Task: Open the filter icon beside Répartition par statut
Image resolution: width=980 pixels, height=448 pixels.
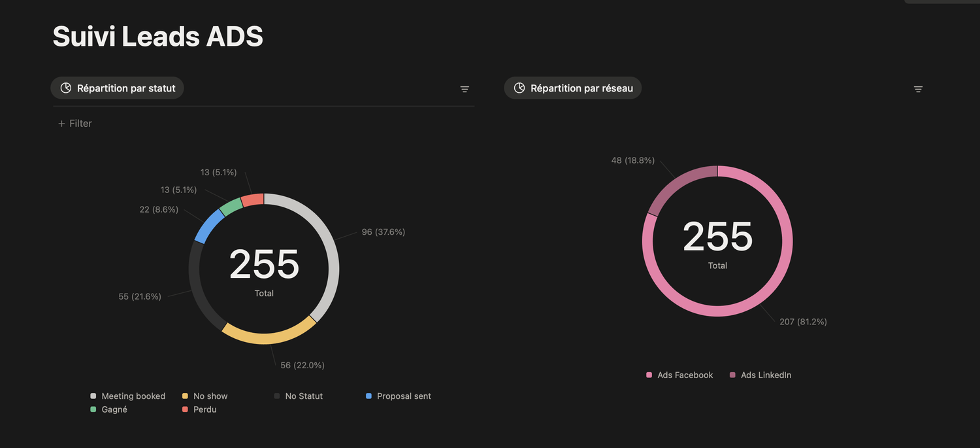Action: click(x=465, y=89)
